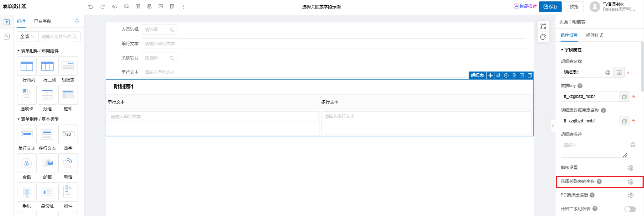644x216 pixels.
Task: Open multilingual globe for 明细表名称
Action: point(608,73)
